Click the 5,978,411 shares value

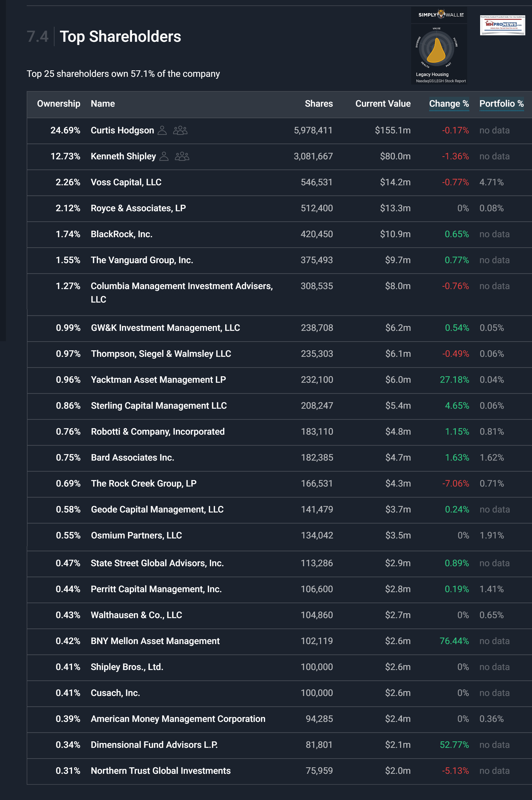click(x=313, y=130)
